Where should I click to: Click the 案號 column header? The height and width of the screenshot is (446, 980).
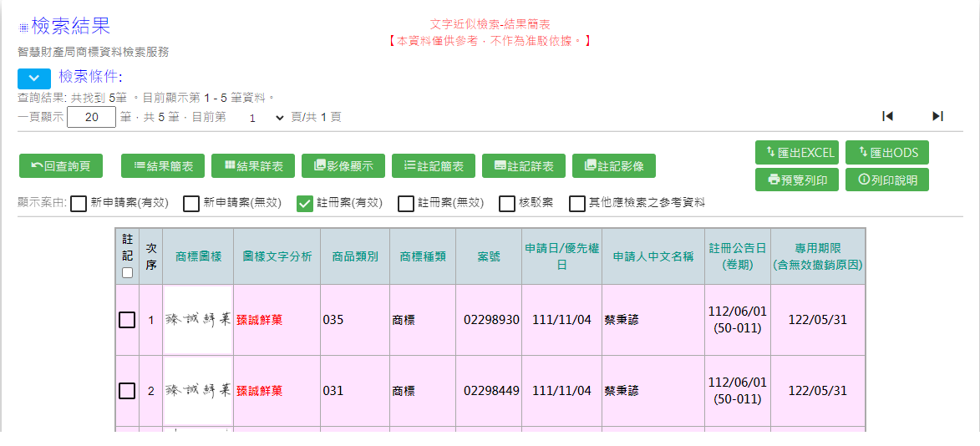point(489,256)
